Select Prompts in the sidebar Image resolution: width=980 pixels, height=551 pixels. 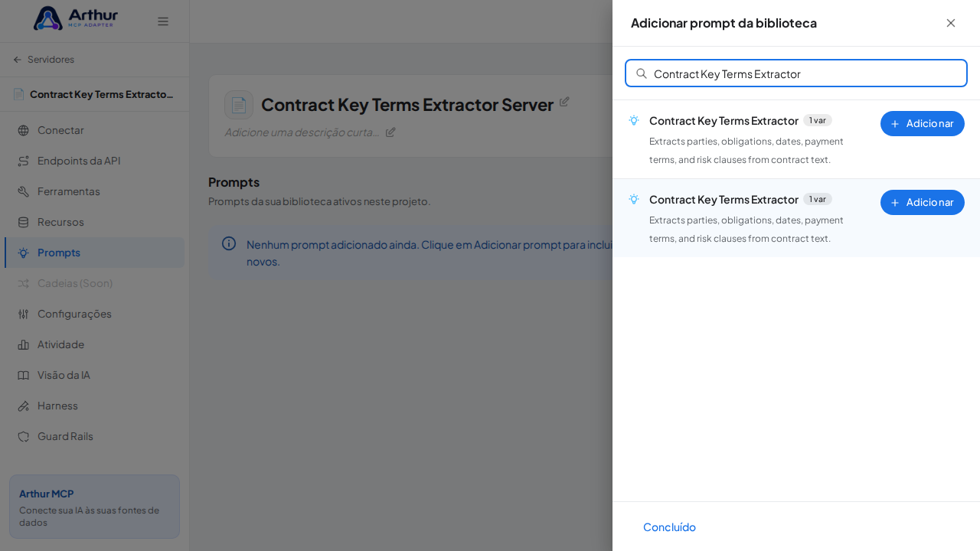pos(94,253)
